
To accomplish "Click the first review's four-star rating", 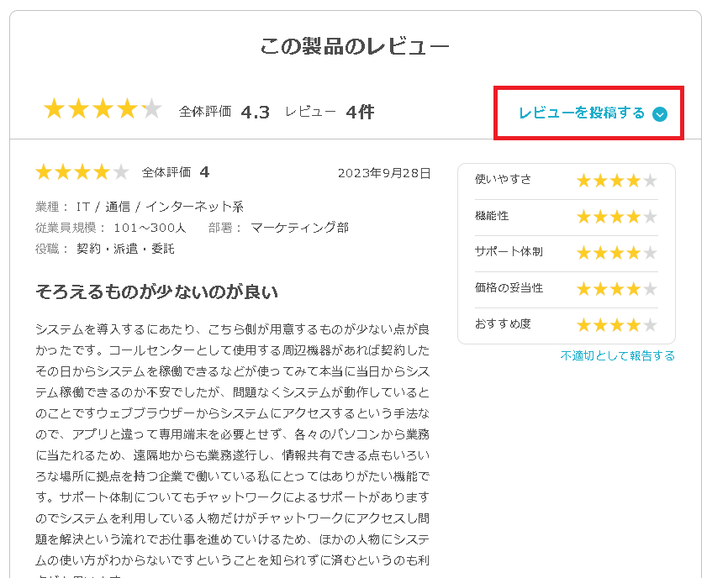I will tap(82, 172).
